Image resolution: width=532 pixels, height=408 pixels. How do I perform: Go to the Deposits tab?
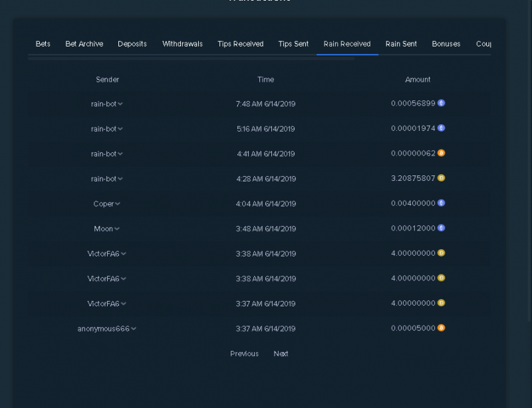[x=132, y=44]
